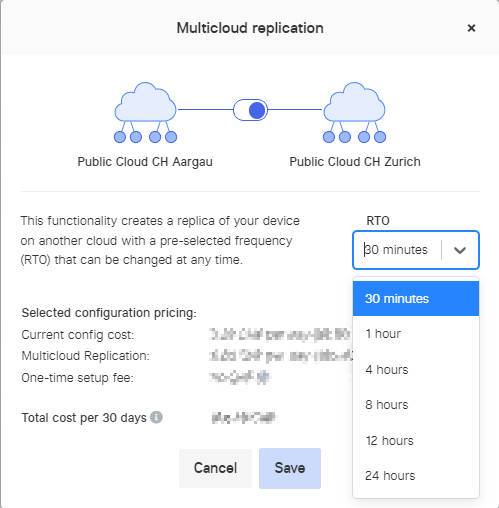Click the Total cost per 30 days label
Screen dimensions: 499x508
[84, 417]
